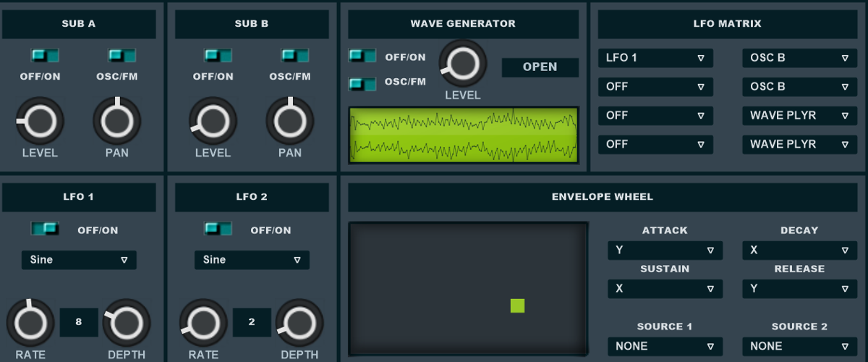Open the ATTACK axis dropdown

665,251
